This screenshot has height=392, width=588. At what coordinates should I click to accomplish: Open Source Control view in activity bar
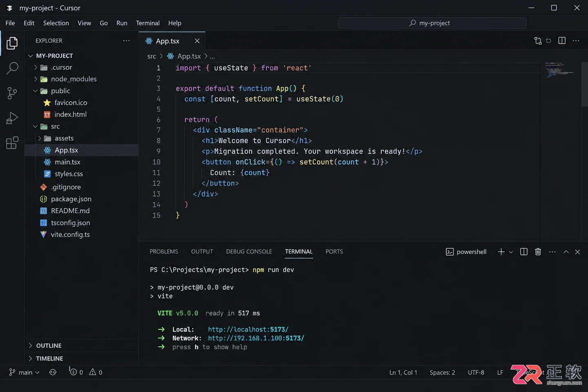(x=12, y=93)
